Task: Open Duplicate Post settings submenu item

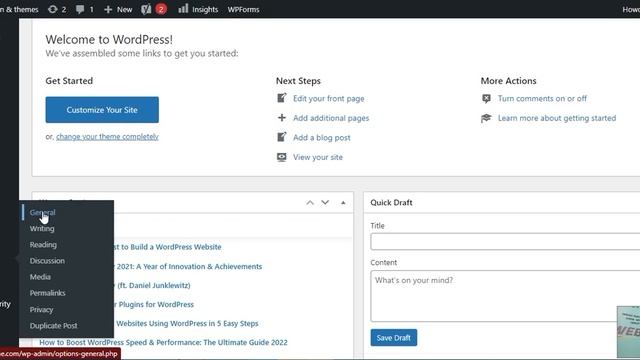Action: pyautogui.click(x=53, y=325)
